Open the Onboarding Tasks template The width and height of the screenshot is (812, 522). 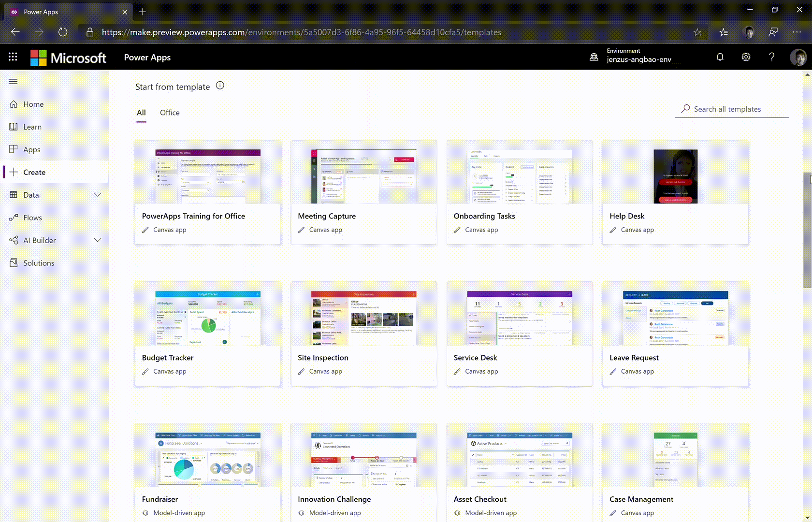click(520, 192)
